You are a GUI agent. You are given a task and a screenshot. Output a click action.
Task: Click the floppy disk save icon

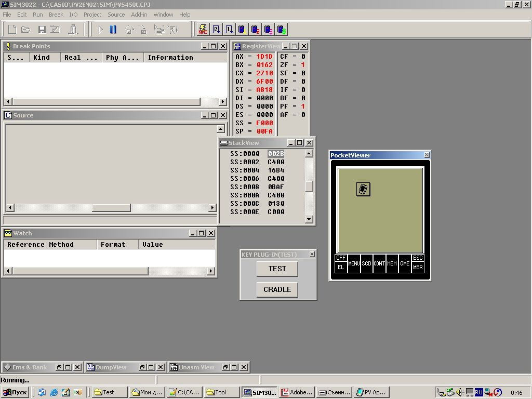(42, 30)
